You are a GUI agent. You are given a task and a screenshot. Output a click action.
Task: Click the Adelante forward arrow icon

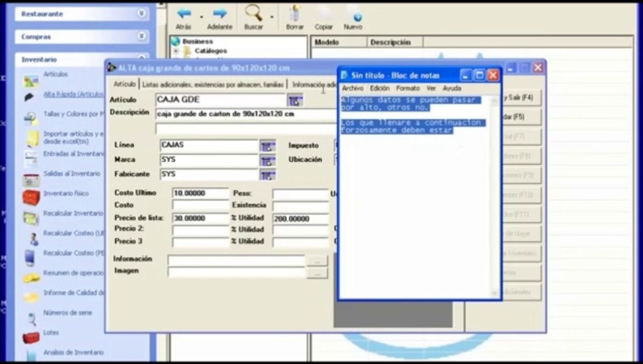tap(219, 13)
